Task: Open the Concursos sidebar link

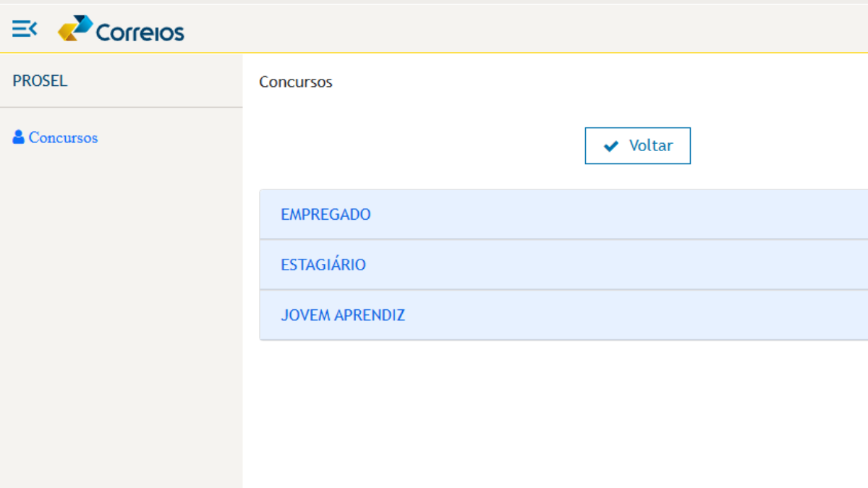Action: (63, 137)
